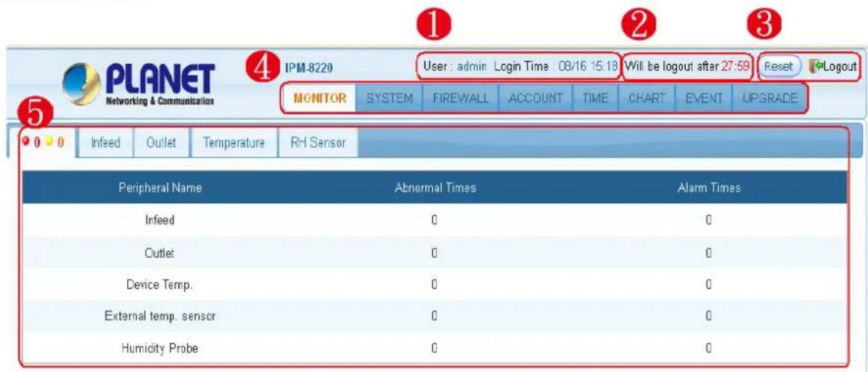This screenshot has width=868, height=372.
Task: Click Alarm Times value for Infeed
Action: (708, 219)
